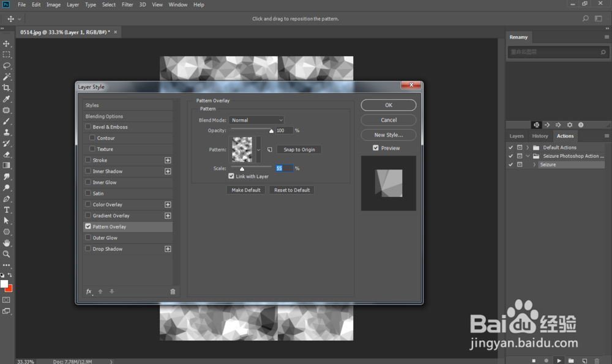Add another Gradient Overlay with plus

pyautogui.click(x=168, y=216)
